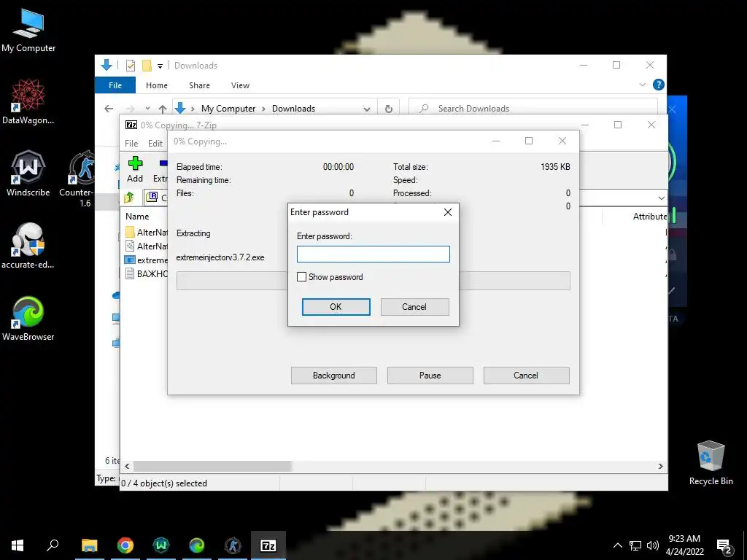This screenshot has width=747, height=560.
Task: Open Counter-Strike taskbar icon
Action: 233,545
